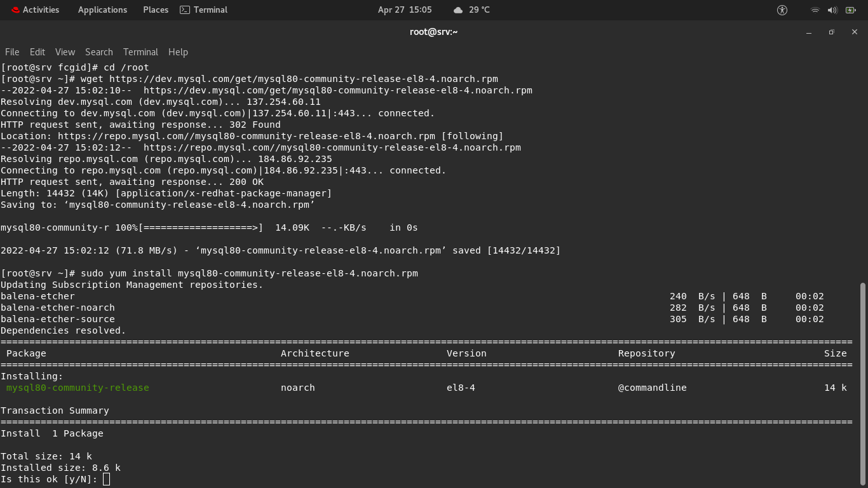Viewport: 868px width, 488px height.
Task: Open the Applications menu
Action: (x=102, y=10)
